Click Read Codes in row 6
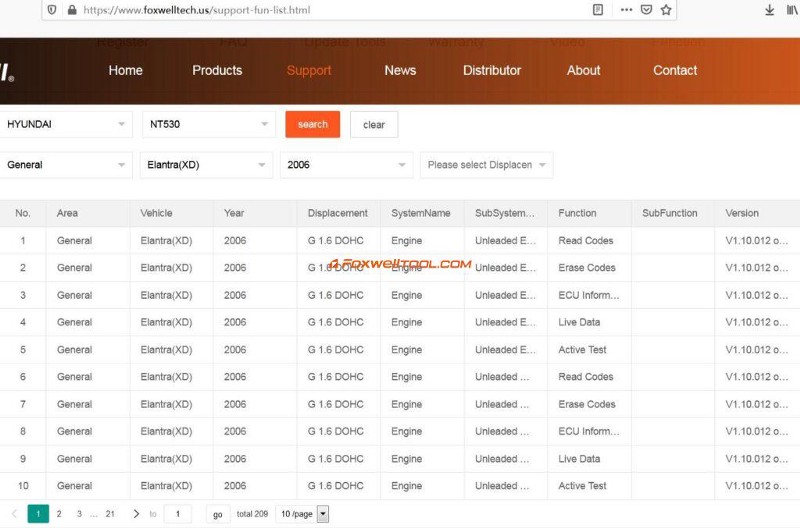The width and height of the screenshot is (800, 528). 586,377
